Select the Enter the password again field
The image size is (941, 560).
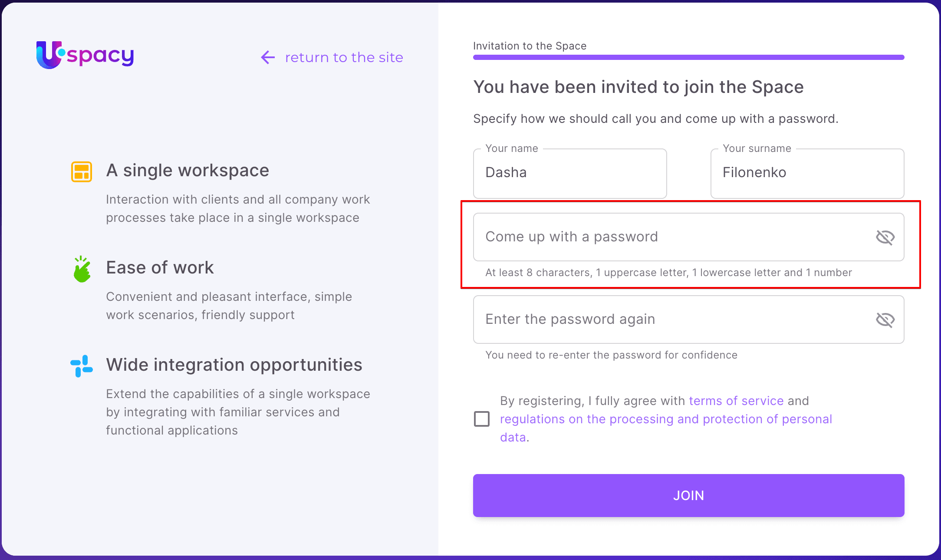point(673,320)
